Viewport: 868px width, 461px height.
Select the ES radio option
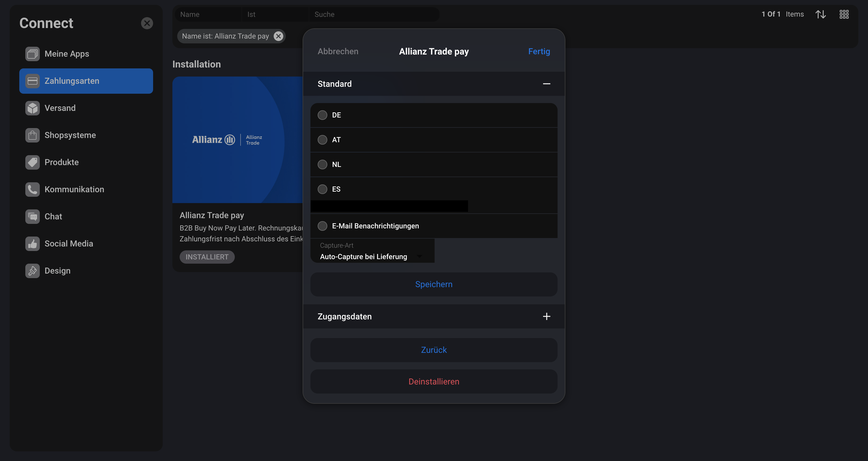tap(322, 189)
